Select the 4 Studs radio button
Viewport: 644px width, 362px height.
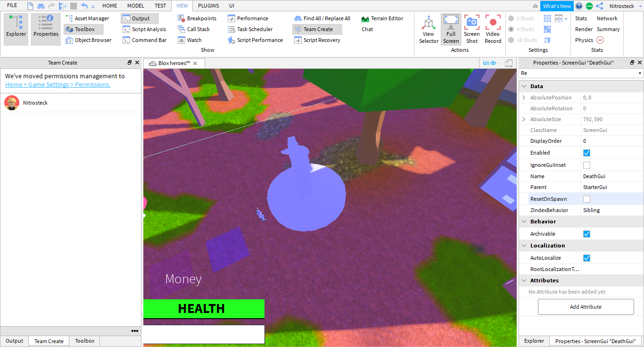click(x=511, y=29)
